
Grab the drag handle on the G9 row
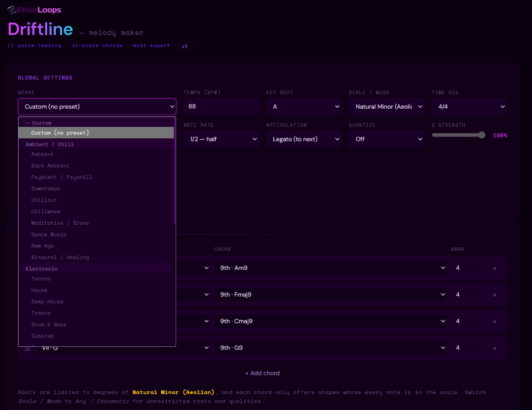(27, 349)
